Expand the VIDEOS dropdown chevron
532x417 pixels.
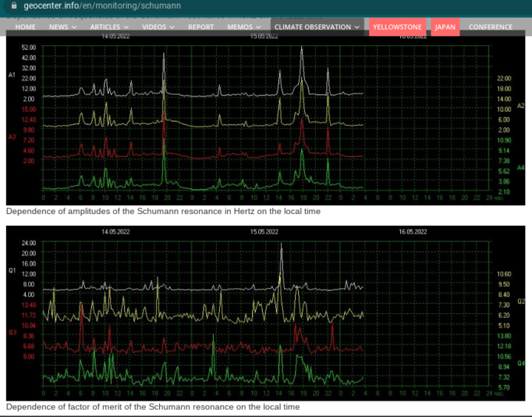click(172, 27)
